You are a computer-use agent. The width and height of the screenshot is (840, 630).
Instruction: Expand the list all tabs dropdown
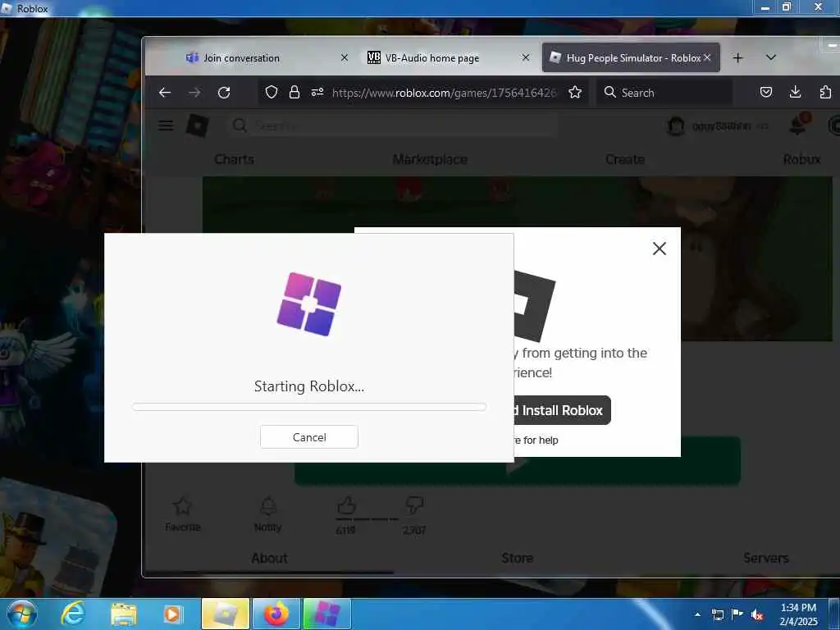pyautogui.click(x=771, y=58)
